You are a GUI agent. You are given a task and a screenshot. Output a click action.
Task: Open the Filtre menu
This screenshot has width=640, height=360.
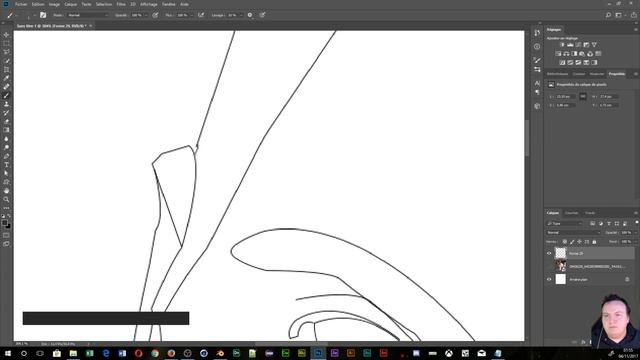click(x=121, y=4)
